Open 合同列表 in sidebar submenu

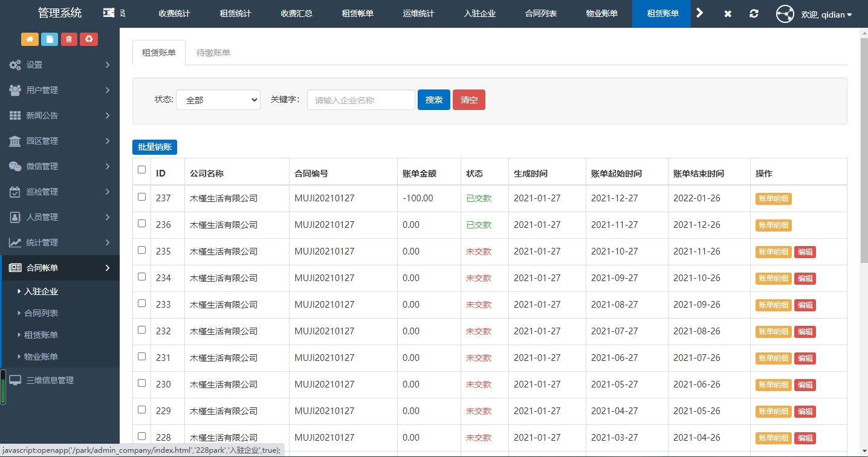41,313
